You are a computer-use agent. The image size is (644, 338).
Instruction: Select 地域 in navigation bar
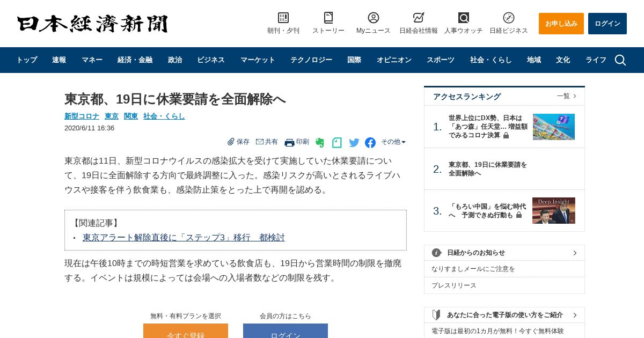(x=533, y=60)
